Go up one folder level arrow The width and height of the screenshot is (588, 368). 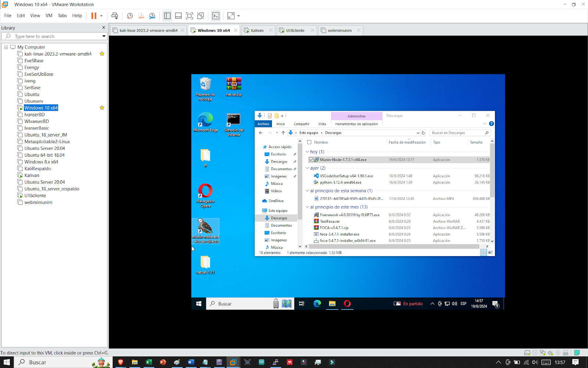[283, 133]
